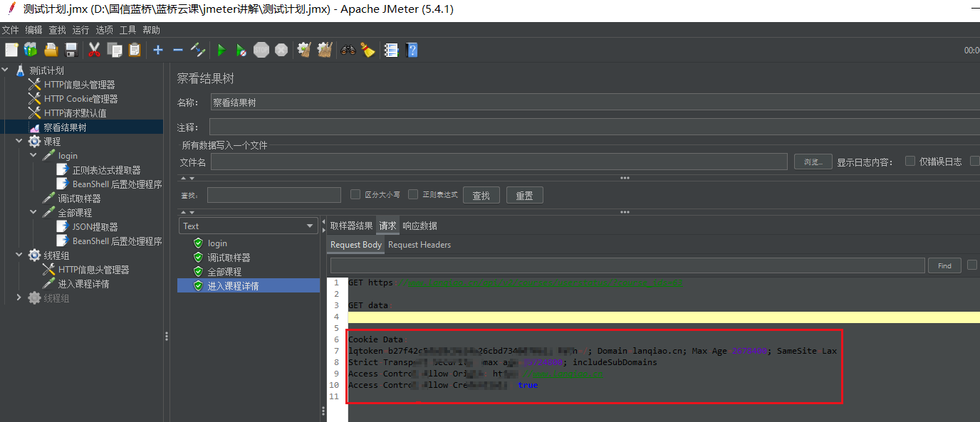Collapse the login sampler tree node
980x422 pixels.
(x=34, y=156)
